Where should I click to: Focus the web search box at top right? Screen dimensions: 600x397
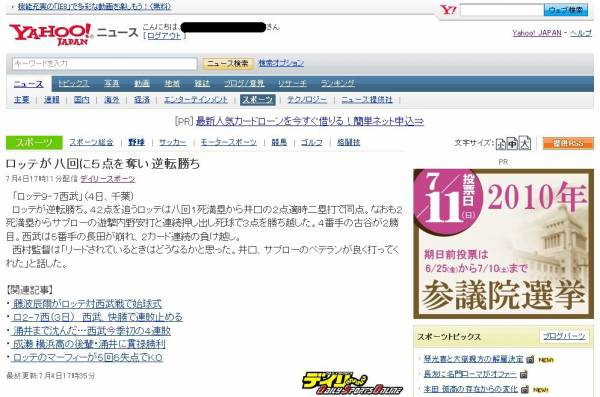pos(502,10)
